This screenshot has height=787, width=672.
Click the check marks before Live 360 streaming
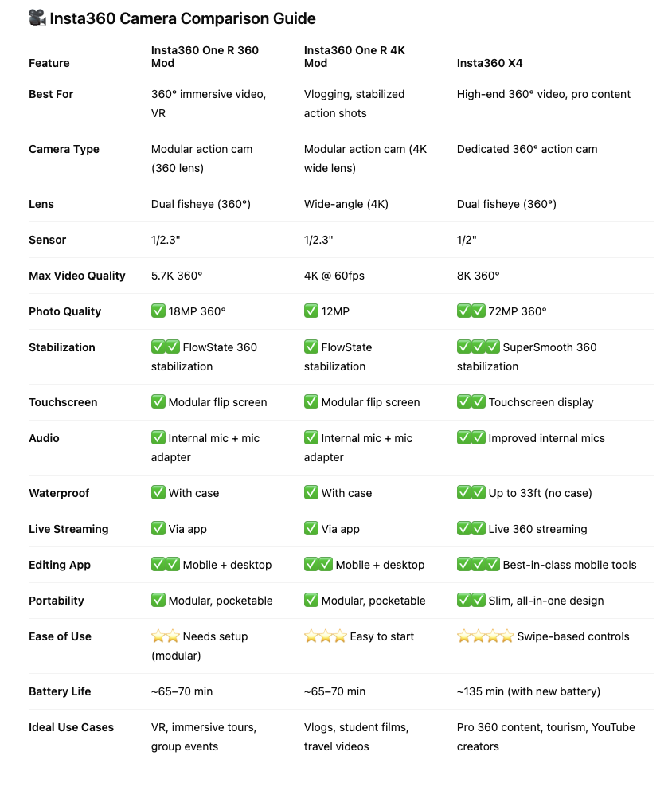pos(471,528)
